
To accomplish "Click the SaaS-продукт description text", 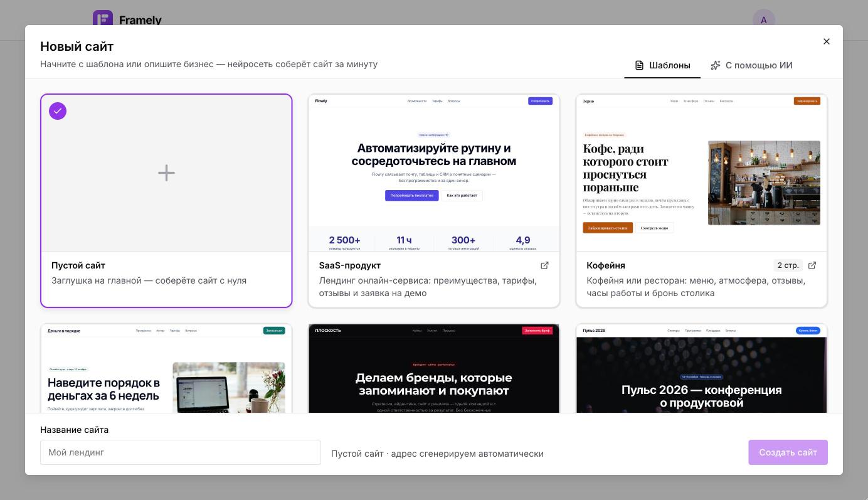I will [428, 287].
